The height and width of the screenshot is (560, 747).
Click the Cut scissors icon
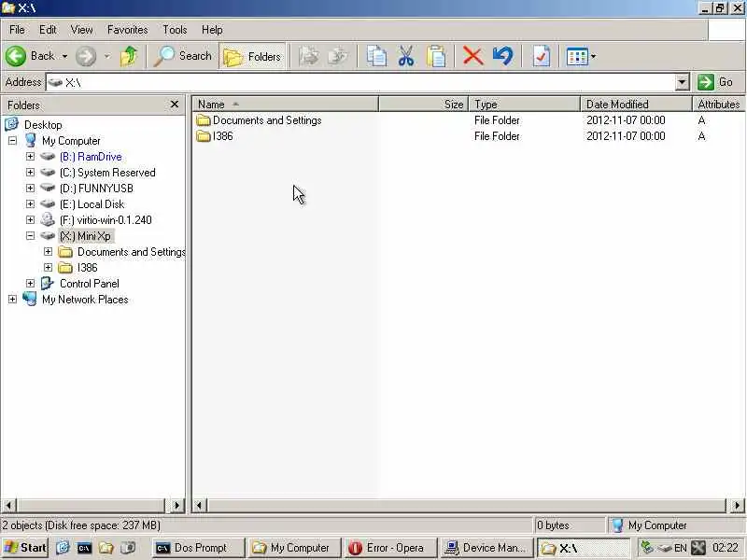406,56
